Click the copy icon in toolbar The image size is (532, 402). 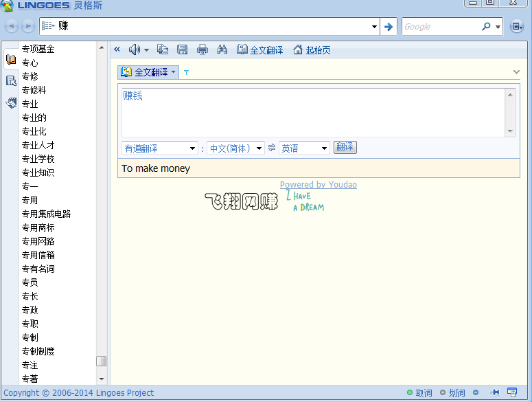163,49
